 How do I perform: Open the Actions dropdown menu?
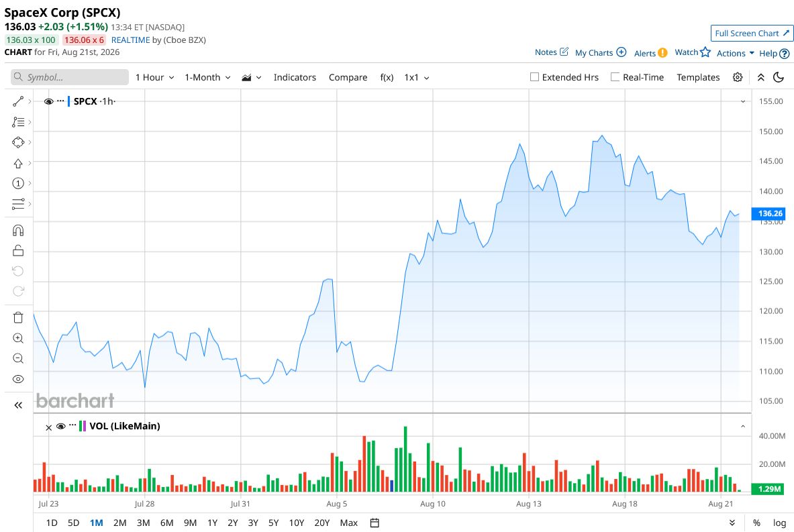735,53
